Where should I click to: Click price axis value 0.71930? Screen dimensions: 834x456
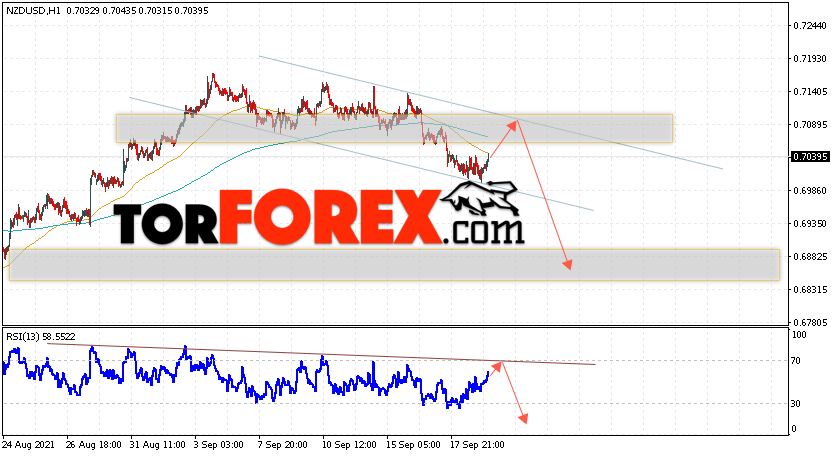(x=810, y=59)
